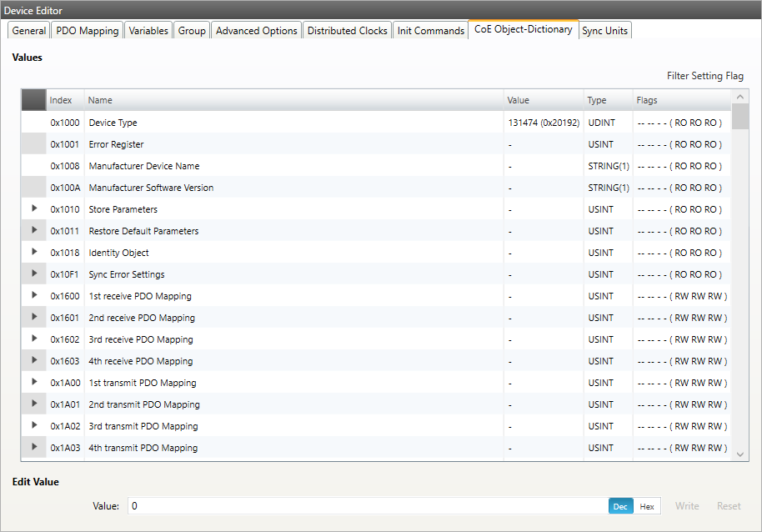
Task: Click the Edit Value input field
Action: pyautogui.click(x=367, y=506)
